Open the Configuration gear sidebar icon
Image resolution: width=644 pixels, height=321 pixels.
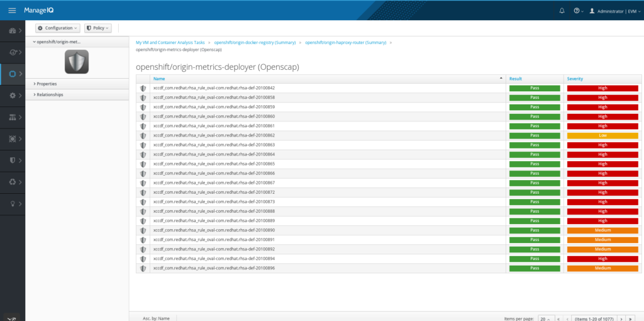(x=13, y=96)
